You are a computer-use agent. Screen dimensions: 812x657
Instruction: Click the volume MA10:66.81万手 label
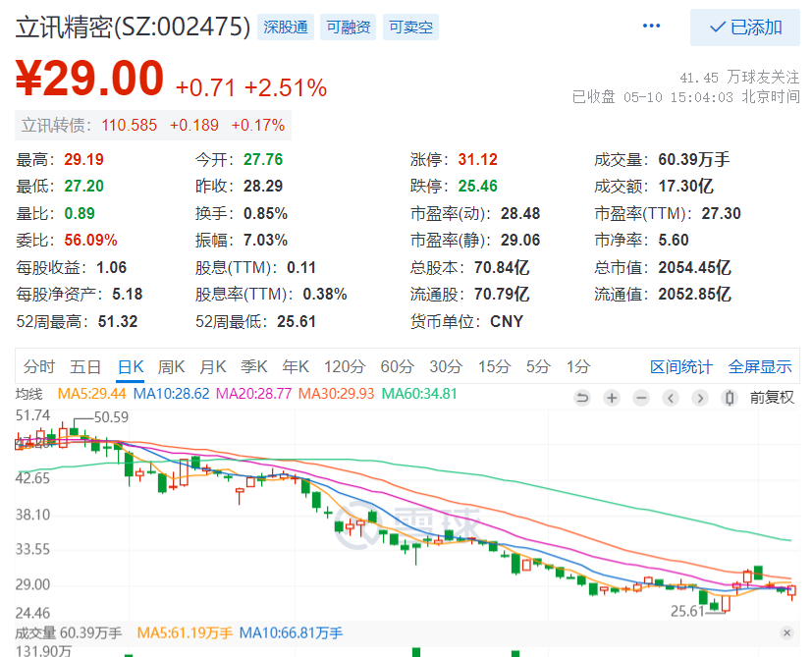coord(291,632)
